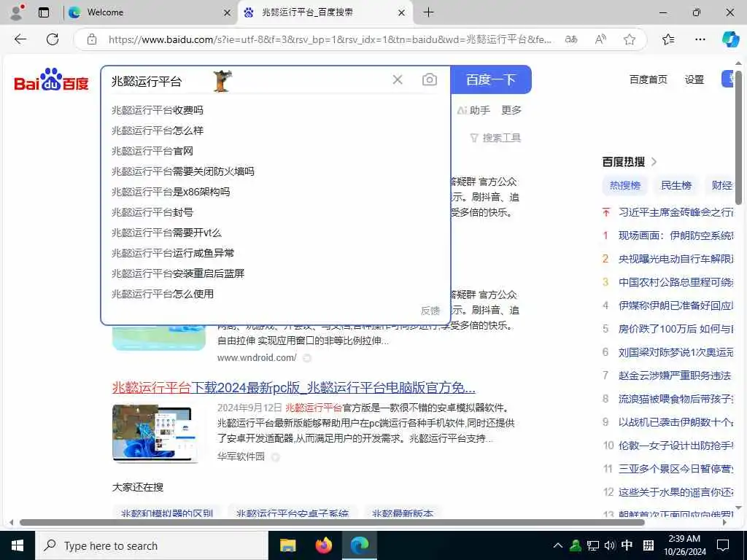Go back with the browser back arrow
This screenshot has width=747, height=560.
tap(20, 39)
